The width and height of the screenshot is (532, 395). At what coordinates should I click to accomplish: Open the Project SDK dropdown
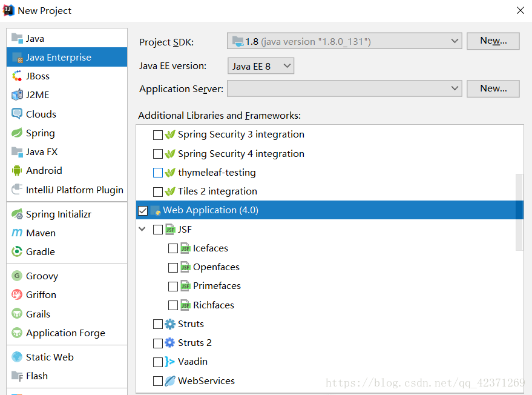click(344, 41)
